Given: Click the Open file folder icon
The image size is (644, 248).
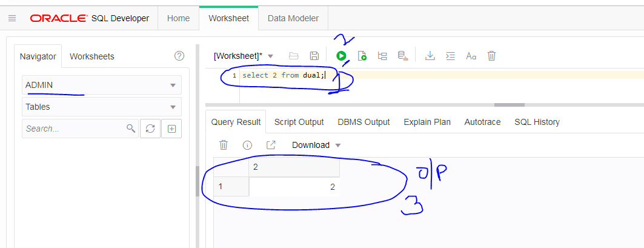Looking at the screenshot, I should point(294,56).
